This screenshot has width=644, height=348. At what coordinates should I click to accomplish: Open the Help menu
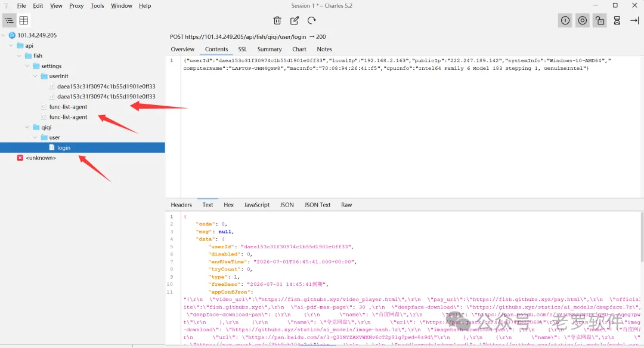pyautogui.click(x=145, y=6)
